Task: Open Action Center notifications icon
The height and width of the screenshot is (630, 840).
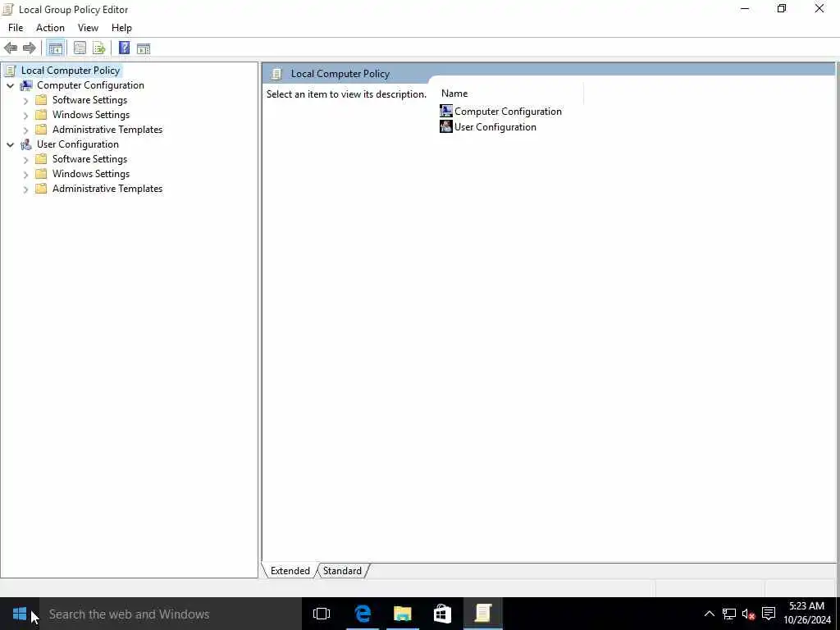Action: pos(769,614)
